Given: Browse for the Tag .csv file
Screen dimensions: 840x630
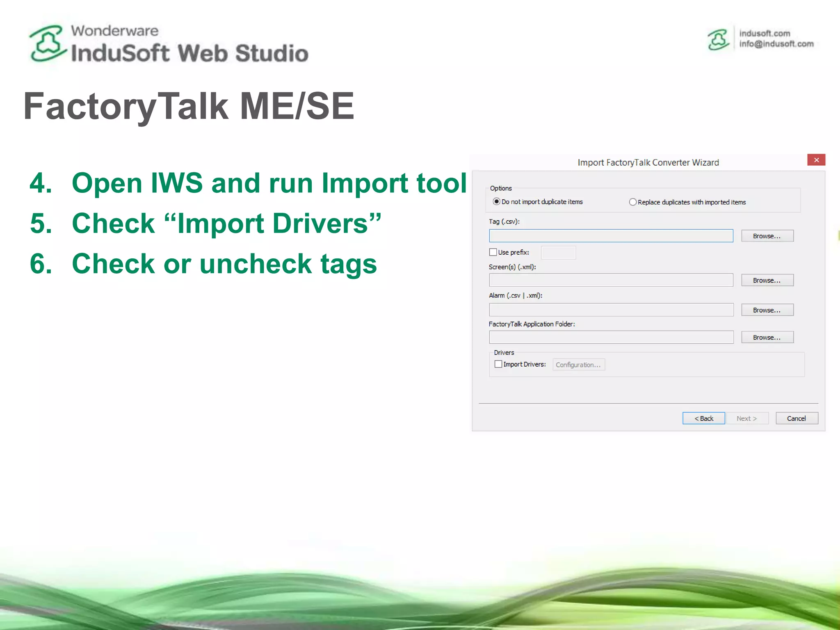Looking at the screenshot, I should tap(767, 236).
